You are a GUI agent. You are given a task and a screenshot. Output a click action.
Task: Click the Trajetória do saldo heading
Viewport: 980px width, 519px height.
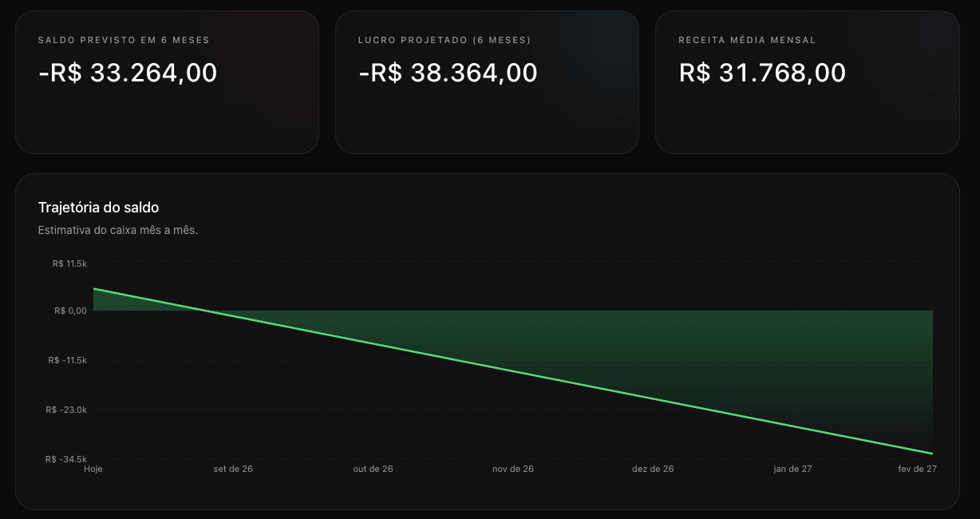click(x=98, y=208)
